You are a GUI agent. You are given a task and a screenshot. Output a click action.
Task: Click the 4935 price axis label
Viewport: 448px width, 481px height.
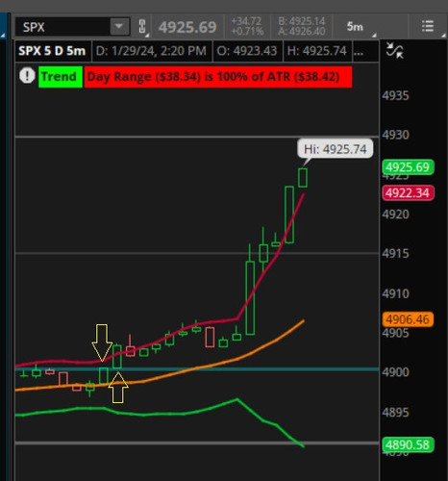[395, 95]
